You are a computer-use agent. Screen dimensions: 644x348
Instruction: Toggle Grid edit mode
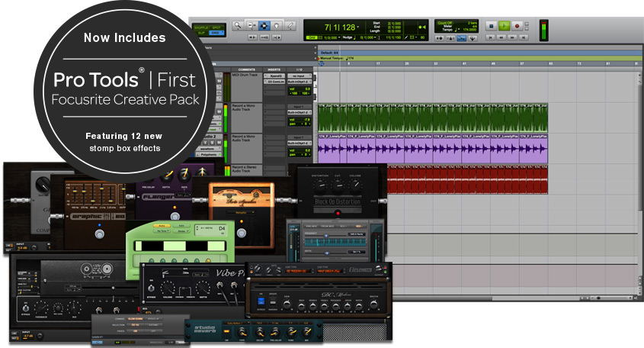(x=217, y=33)
